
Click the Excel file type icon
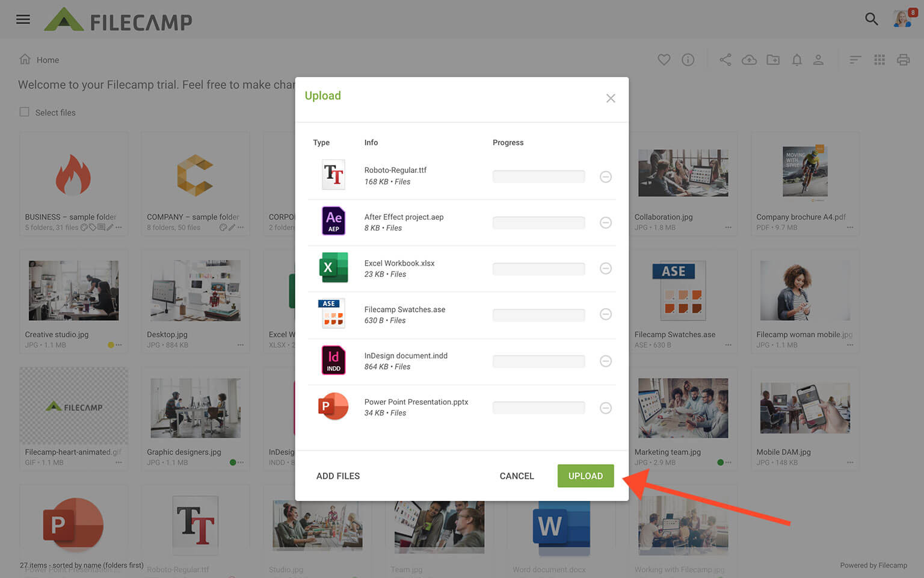[333, 267]
